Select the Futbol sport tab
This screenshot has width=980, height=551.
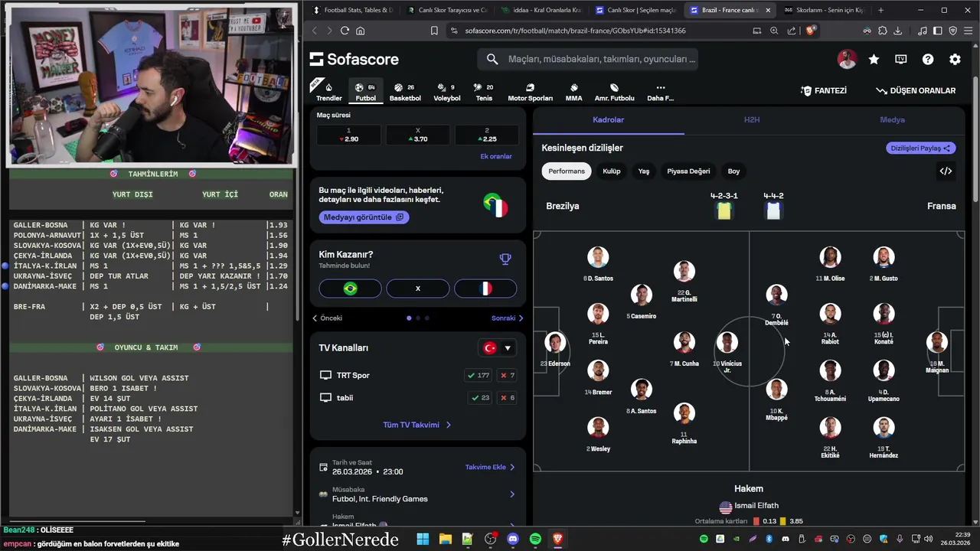pos(366,92)
